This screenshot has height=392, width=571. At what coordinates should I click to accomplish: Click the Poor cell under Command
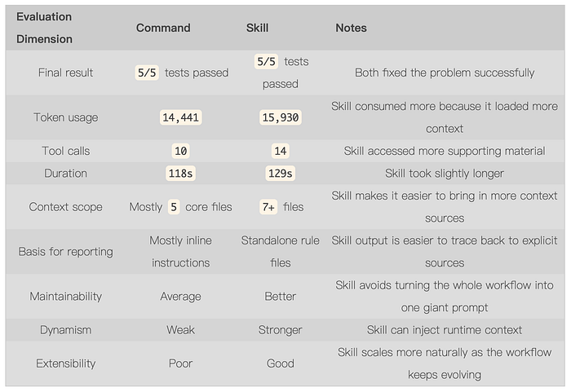(x=181, y=363)
